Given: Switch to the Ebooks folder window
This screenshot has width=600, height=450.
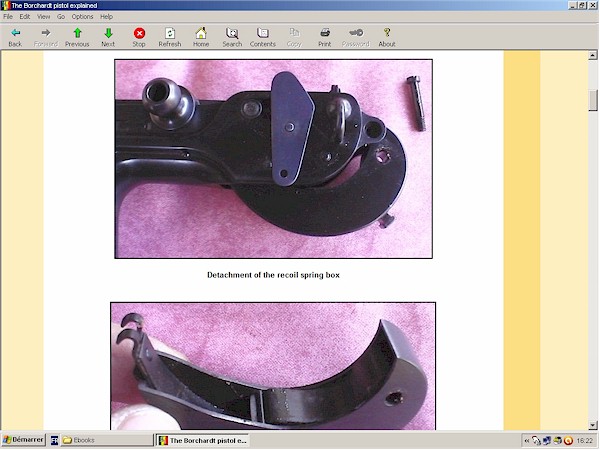Looking at the screenshot, I should point(106,440).
